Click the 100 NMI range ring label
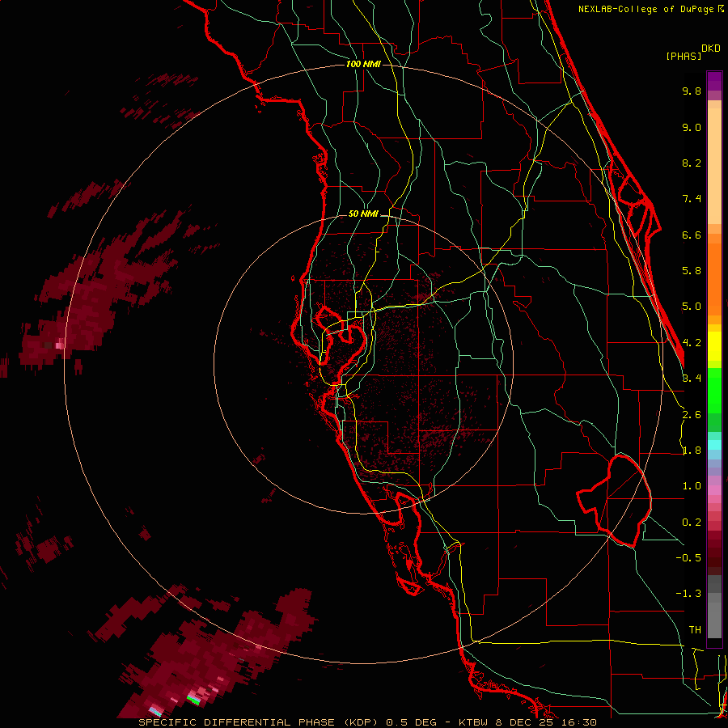Screen dimensions: 728x728 (363, 64)
